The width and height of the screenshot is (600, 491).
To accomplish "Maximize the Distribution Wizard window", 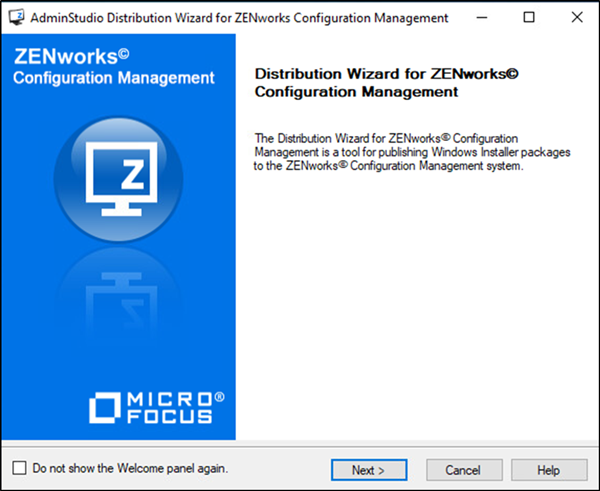I will (529, 18).
